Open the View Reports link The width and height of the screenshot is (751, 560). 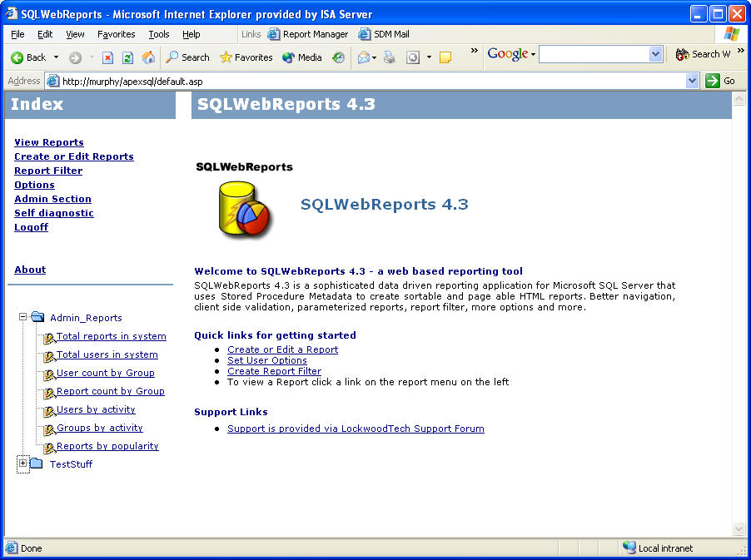(x=49, y=142)
